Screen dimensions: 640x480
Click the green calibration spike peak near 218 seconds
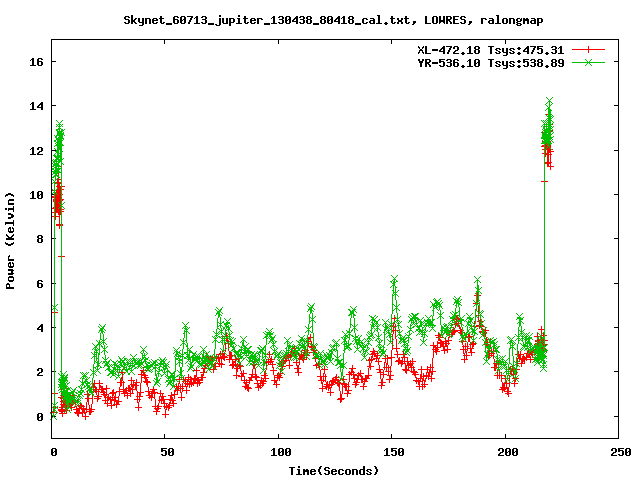pyautogui.click(x=549, y=102)
